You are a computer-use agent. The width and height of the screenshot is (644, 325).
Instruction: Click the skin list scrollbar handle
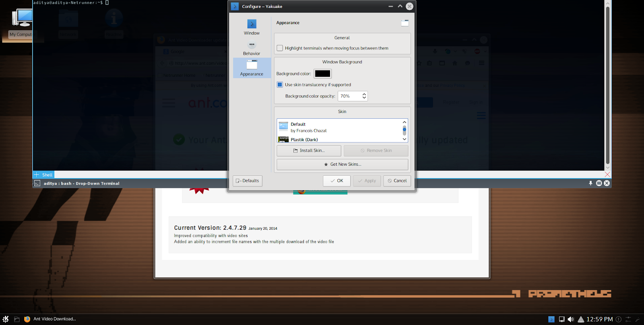click(405, 130)
